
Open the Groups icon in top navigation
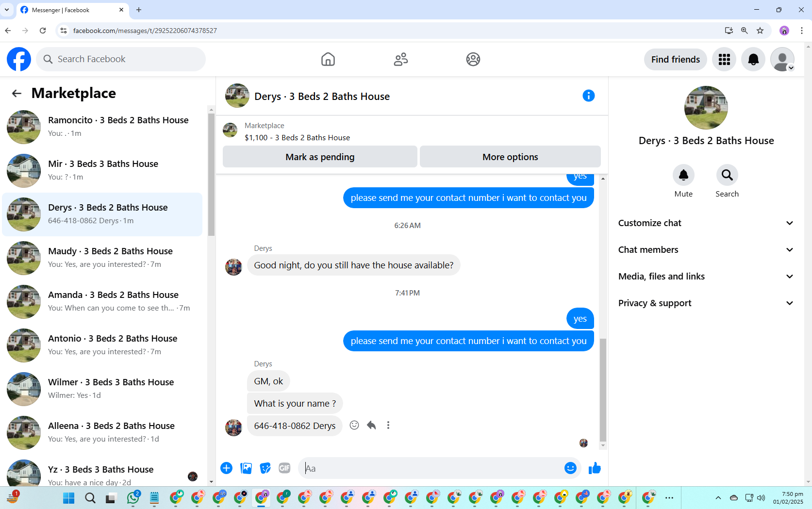click(473, 59)
